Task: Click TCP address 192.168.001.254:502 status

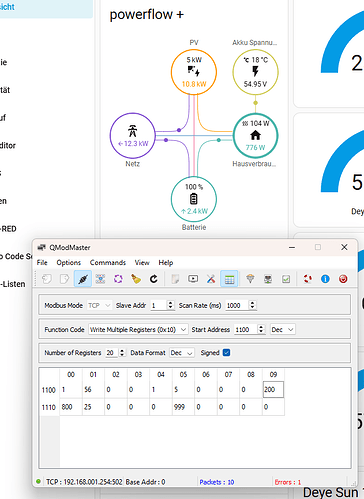Action: (x=84, y=482)
